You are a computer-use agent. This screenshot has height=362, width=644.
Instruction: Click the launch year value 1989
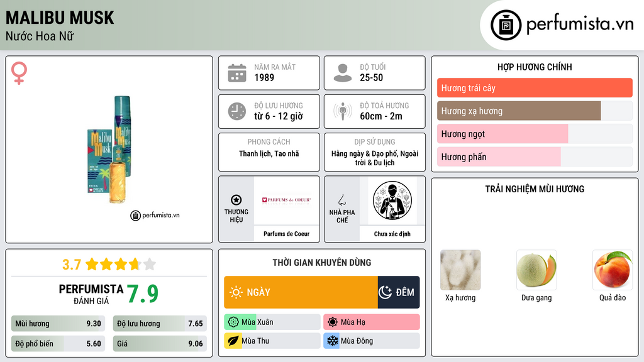click(264, 77)
